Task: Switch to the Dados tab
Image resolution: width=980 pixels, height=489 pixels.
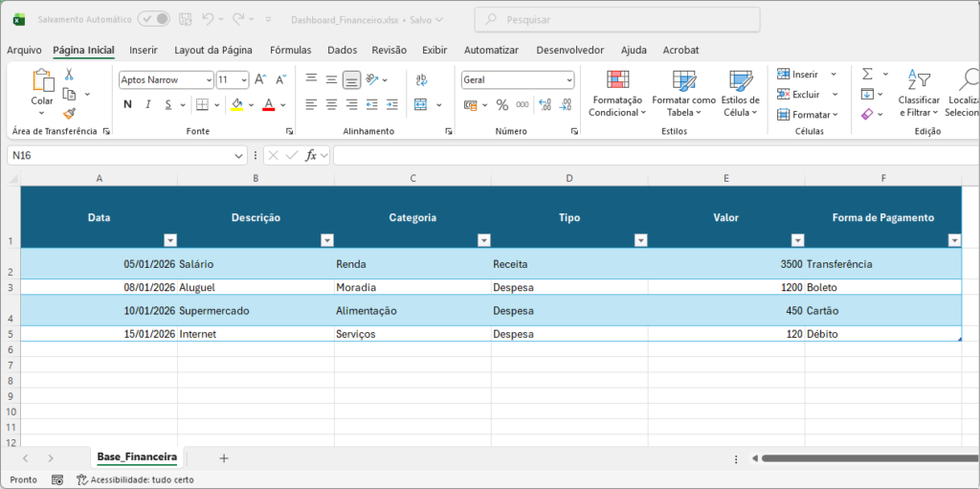Action: 343,50
